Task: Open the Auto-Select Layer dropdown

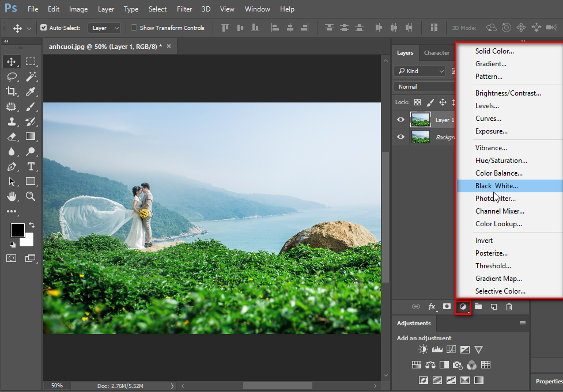Action: pos(104,28)
